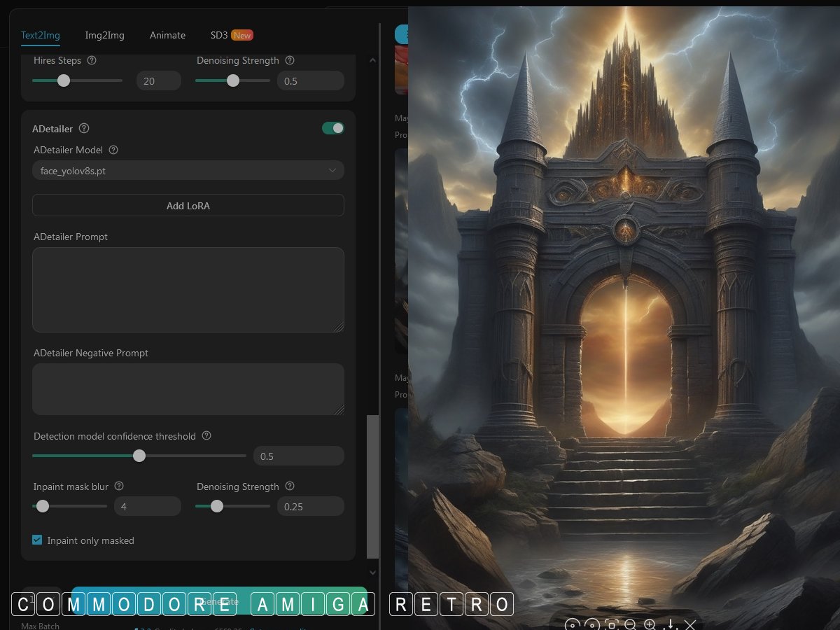Image resolution: width=840 pixels, height=630 pixels.
Task: Disable the ADetailer toggle
Action: 333,128
